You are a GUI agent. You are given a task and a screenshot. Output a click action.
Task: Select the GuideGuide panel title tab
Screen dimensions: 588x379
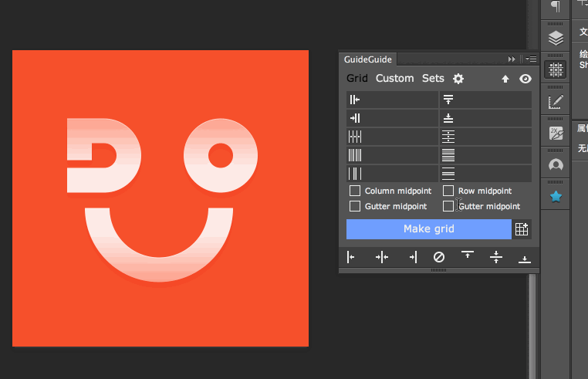point(368,59)
